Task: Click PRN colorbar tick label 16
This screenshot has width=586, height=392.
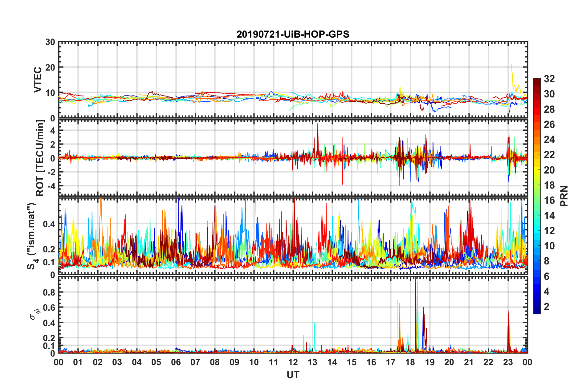Action: 549,200
